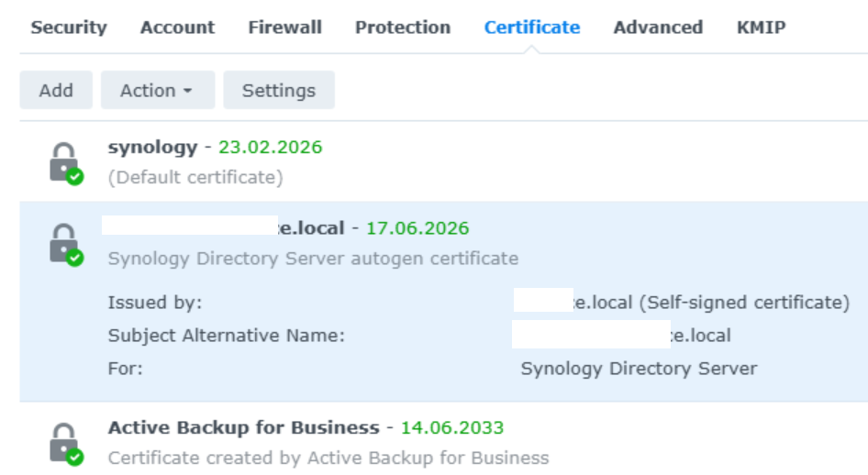This screenshot has width=868, height=475.
Task: Click the Subject Alternative Name value
Action: click(622, 336)
